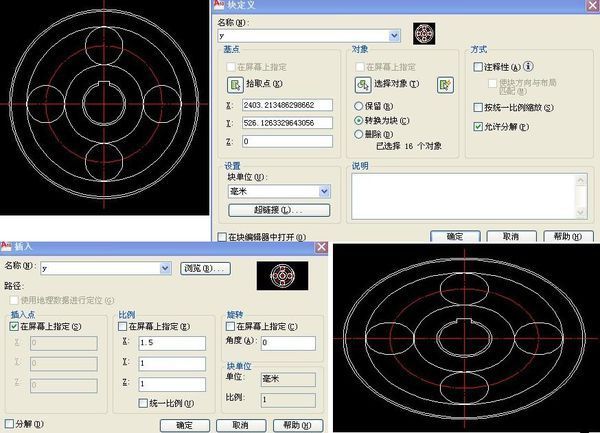Select the 删除 (Delete) radio button

tap(358, 134)
